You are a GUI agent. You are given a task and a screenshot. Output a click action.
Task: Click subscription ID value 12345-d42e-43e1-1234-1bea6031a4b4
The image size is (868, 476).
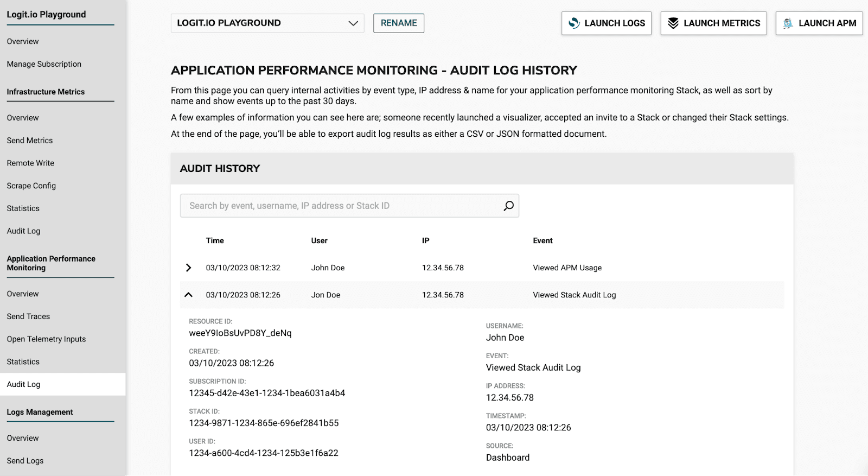click(x=267, y=393)
